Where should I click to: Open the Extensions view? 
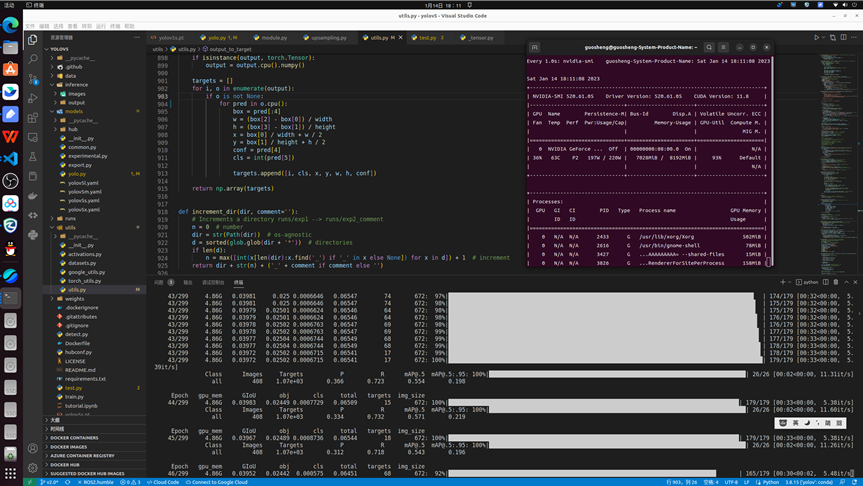click(33, 117)
